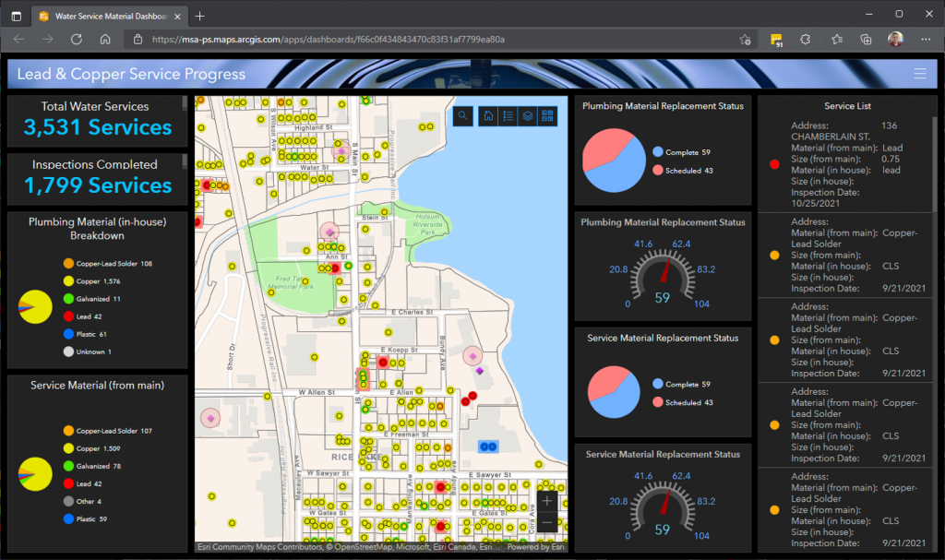The image size is (945, 560).
Task: Show the map legend
Action: coord(508,116)
